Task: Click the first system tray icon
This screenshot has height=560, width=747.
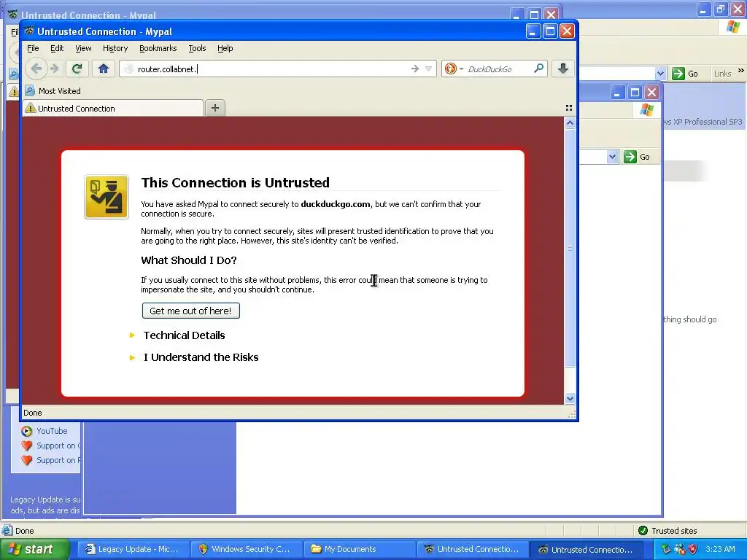Action: coord(666,549)
